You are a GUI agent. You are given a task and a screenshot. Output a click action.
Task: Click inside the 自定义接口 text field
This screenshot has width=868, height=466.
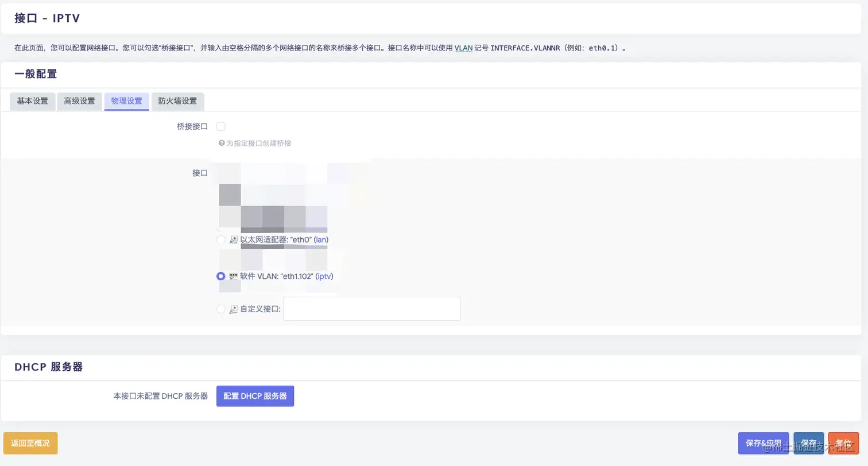pos(370,309)
